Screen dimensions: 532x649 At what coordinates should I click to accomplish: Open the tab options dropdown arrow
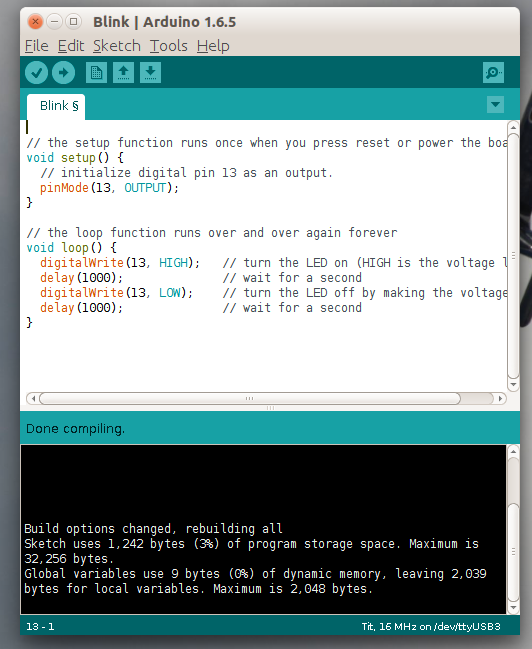click(x=496, y=105)
